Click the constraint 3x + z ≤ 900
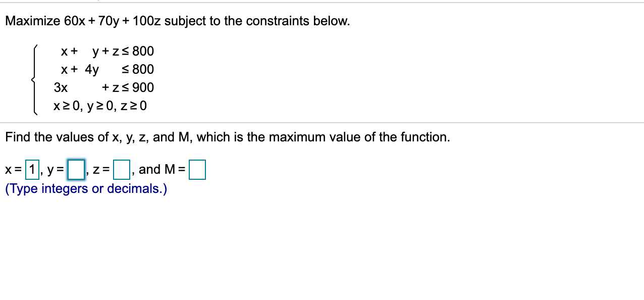The image size is (644, 300). 103,87
